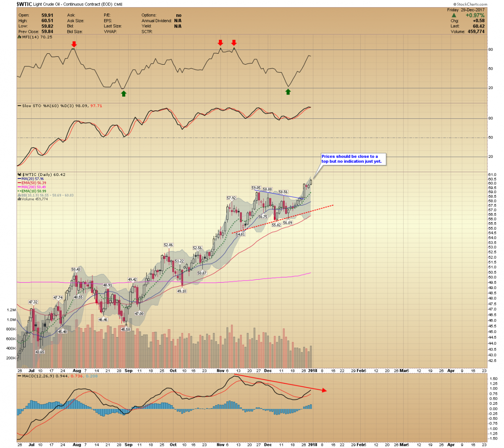Viewport: 504px width, 448px height.
Task: Click the $WTIC ticker symbol in the header
Action: tap(24, 4)
